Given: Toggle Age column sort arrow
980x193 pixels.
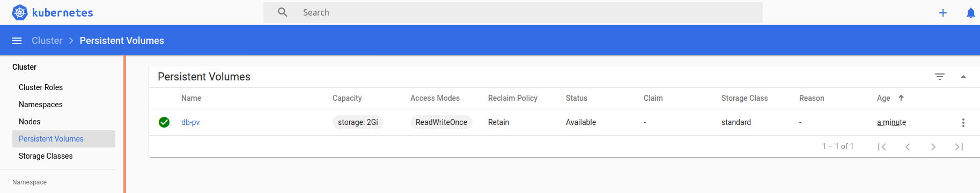Looking at the screenshot, I should [901, 98].
